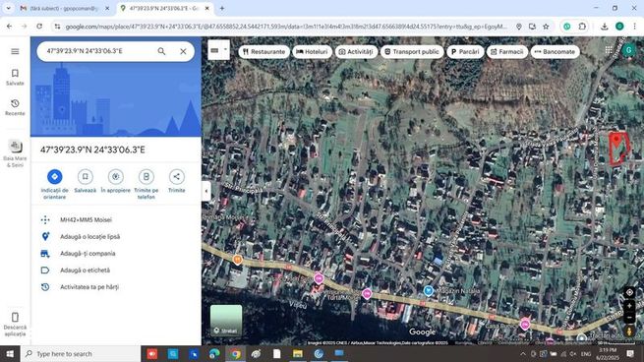
Task: Open File Explorer from the taskbar
Action: point(298,354)
